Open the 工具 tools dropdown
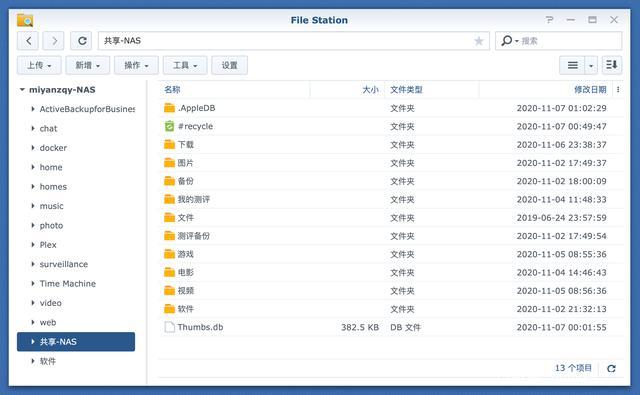 [185, 65]
